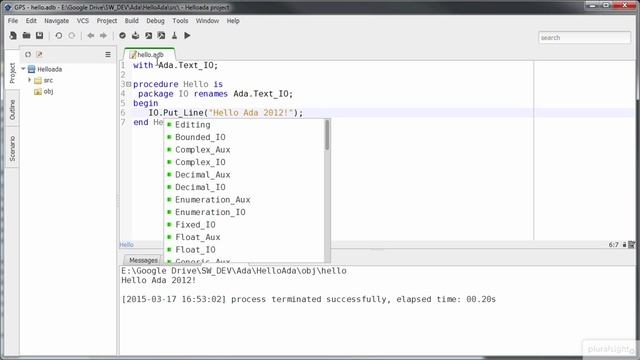The width and height of the screenshot is (640, 360).
Task: Click the rightmost editor status bar icon
Action: coord(631,245)
